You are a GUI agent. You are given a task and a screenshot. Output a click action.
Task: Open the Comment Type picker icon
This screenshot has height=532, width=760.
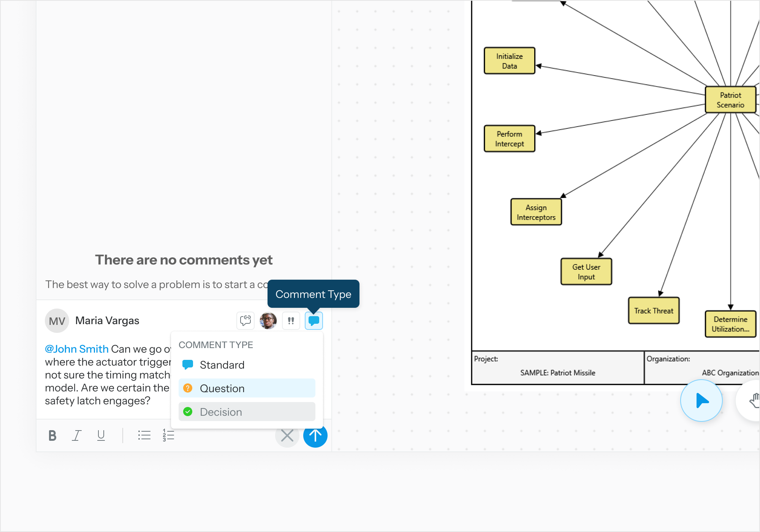pos(313,320)
